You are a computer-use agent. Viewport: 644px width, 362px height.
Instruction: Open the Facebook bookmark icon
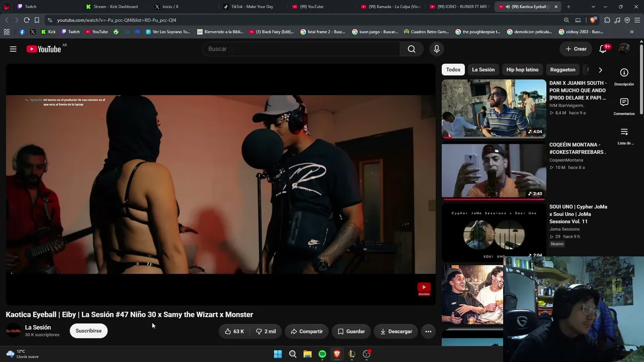point(22,32)
